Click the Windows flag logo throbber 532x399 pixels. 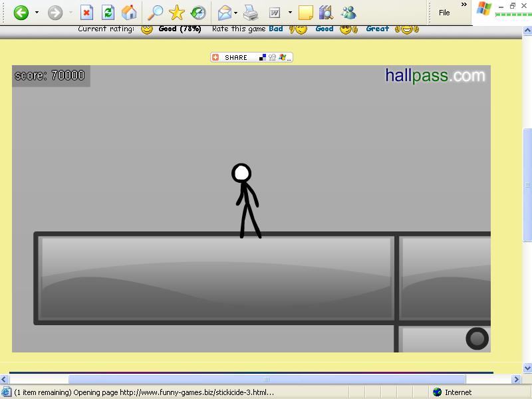pos(484,8)
